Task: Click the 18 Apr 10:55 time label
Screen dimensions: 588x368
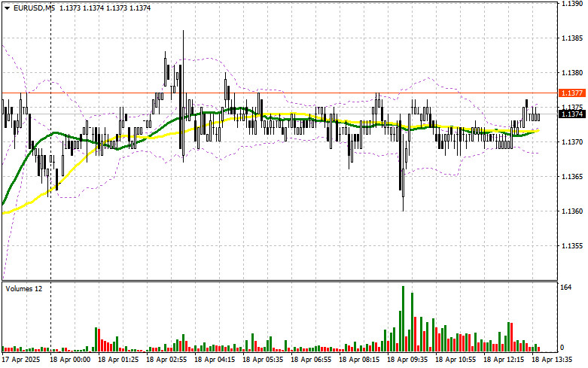Action: click(x=455, y=360)
